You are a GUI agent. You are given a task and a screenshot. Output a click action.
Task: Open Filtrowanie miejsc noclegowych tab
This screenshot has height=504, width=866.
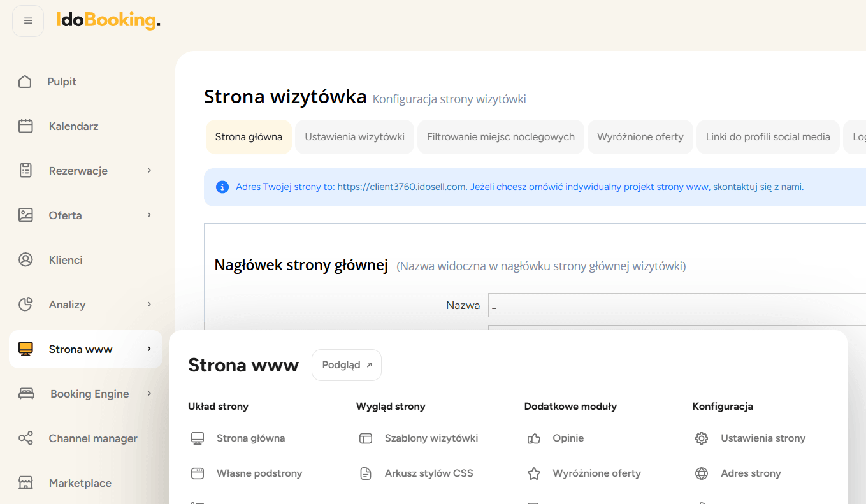point(500,137)
